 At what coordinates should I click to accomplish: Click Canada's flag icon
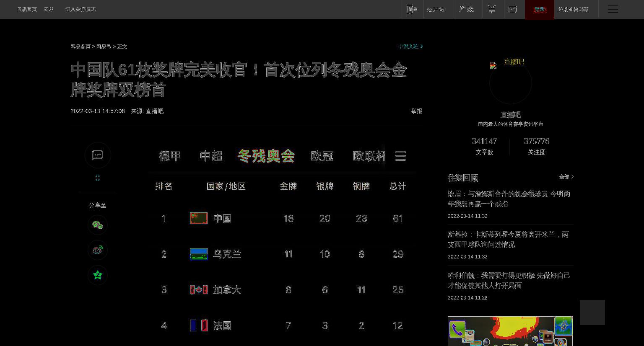click(x=199, y=289)
